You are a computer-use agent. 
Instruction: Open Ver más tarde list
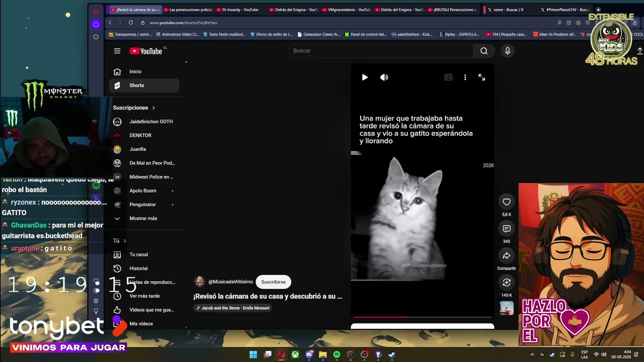(144, 296)
